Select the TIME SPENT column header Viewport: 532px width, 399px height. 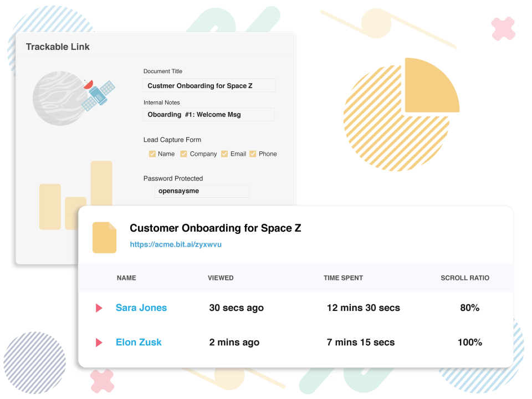[x=342, y=278]
